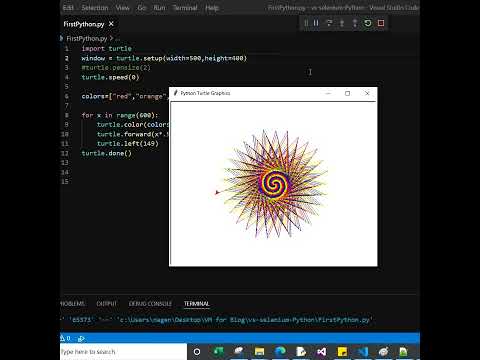
Task: Click the warnings count in status bar
Action: coord(65,338)
